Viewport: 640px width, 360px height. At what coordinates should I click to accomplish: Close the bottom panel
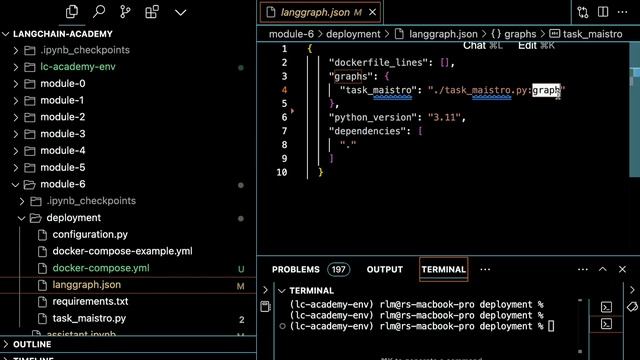[x=622, y=269]
